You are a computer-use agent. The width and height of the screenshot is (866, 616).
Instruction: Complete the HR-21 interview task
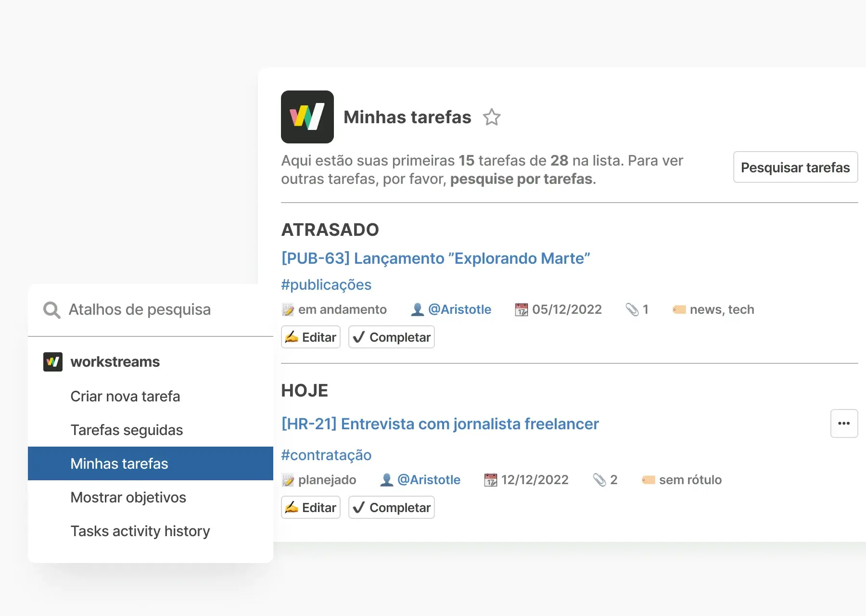391,508
